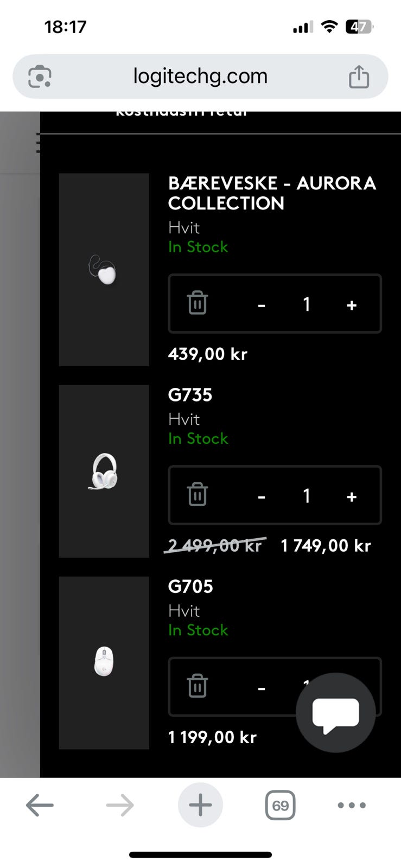Open the G735 product title link
This screenshot has width=401, height=868.
pyautogui.click(x=190, y=395)
